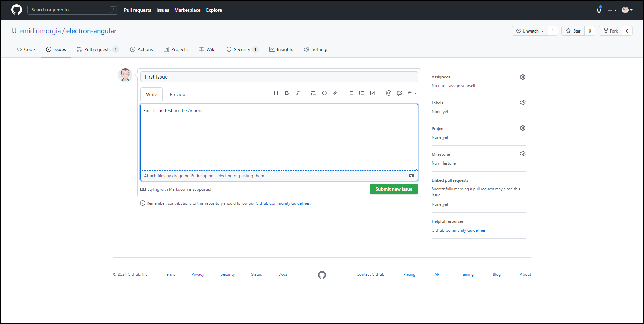This screenshot has height=324, width=644.
Task: Apply bold formatting in the editor toolbar
Action: 287,93
